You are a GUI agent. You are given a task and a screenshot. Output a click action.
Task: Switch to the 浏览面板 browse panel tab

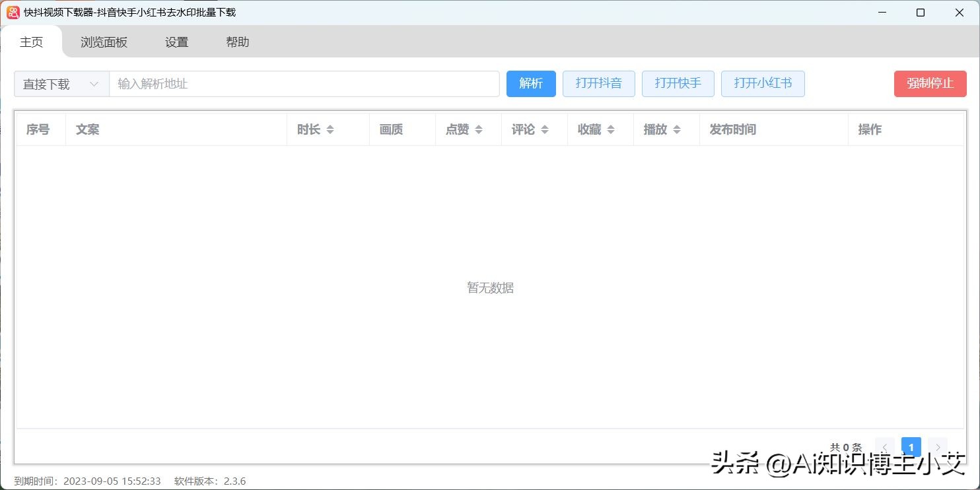click(x=104, y=42)
